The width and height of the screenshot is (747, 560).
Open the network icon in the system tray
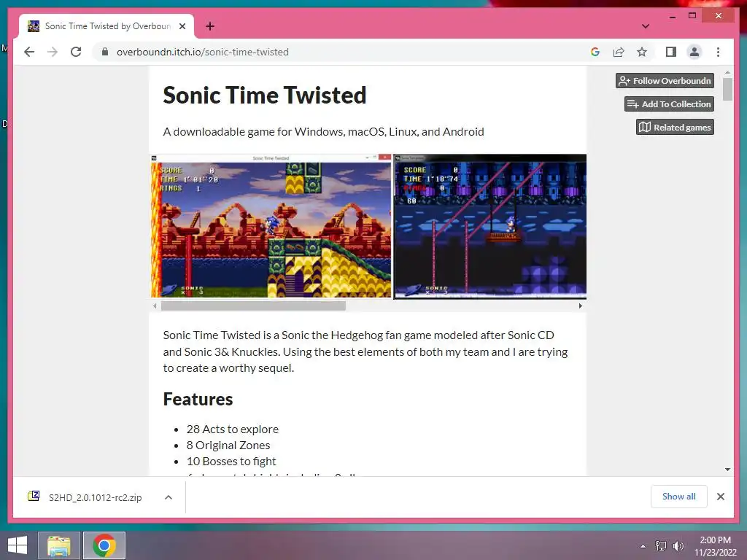click(x=661, y=546)
